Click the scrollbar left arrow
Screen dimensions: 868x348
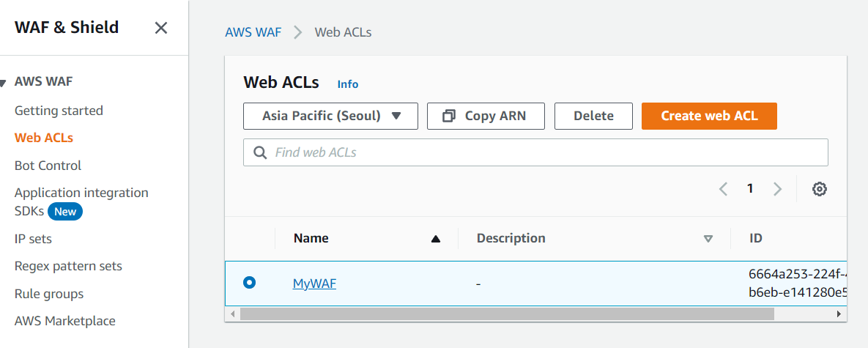[232, 314]
